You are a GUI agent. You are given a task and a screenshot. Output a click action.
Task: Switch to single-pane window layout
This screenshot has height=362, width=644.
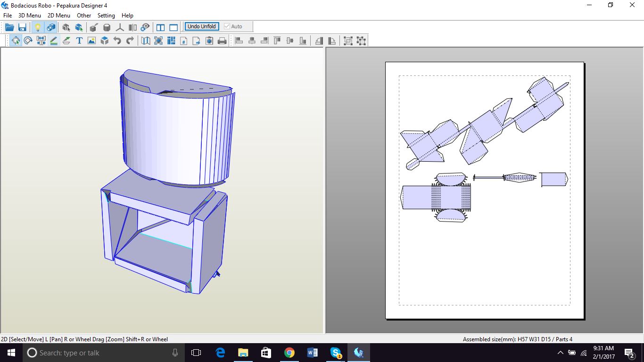pos(173,27)
